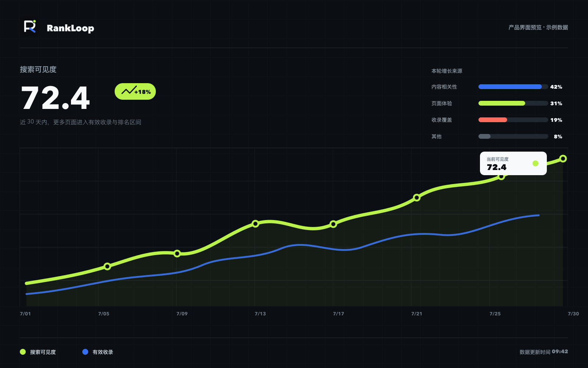
Task: Click the 搜索可见度 section title
Action: [x=38, y=70]
